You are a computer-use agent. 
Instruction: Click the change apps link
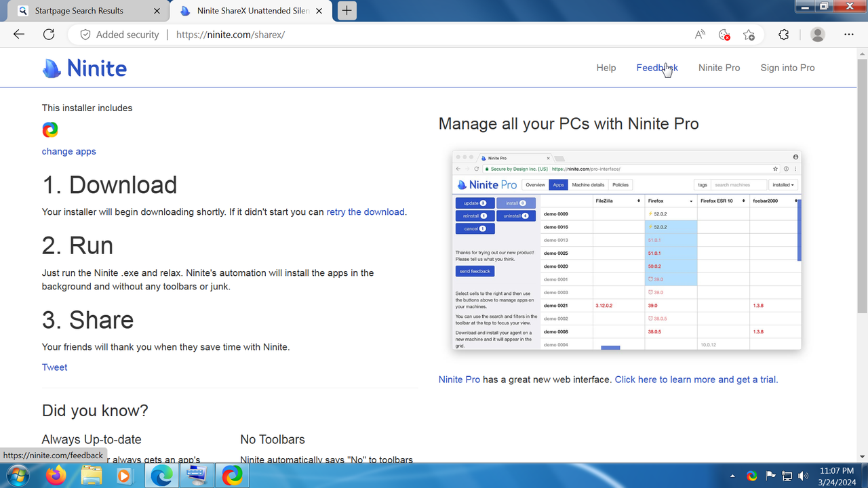tap(69, 151)
